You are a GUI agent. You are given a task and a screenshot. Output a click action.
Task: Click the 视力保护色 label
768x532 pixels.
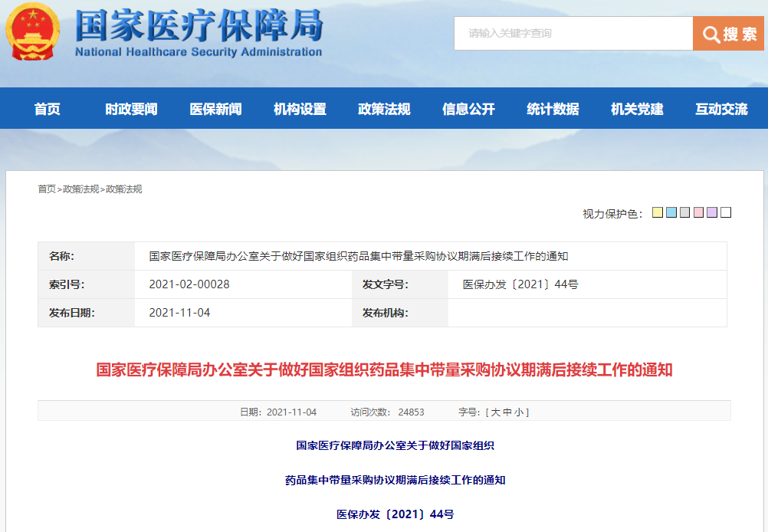pos(612,214)
